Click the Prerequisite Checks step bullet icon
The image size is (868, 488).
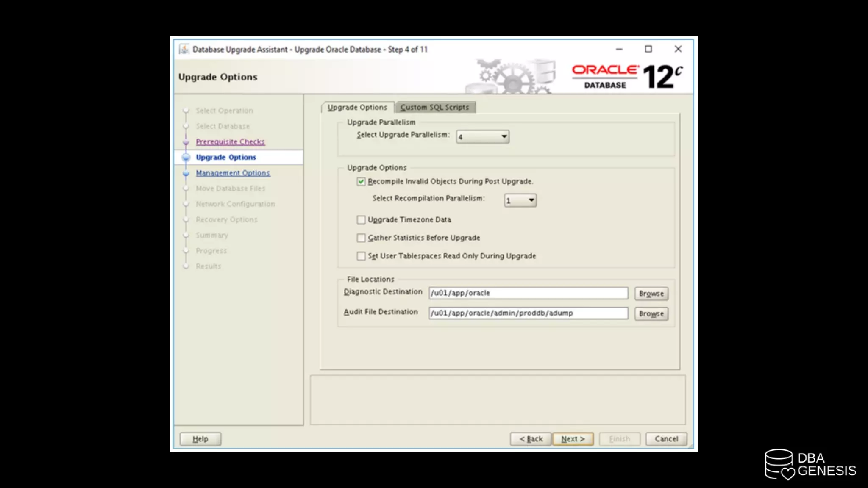click(186, 142)
